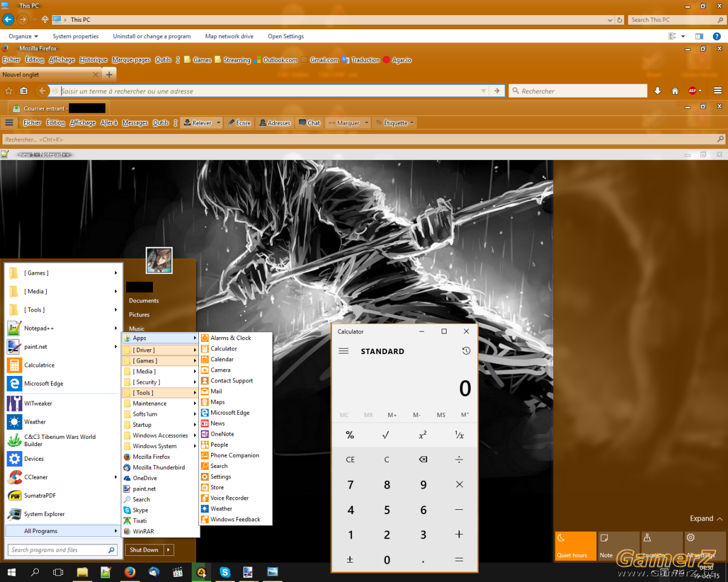This screenshot has width=728, height=582.
Task: Click the Shut Down button
Action: click(144, 550)
